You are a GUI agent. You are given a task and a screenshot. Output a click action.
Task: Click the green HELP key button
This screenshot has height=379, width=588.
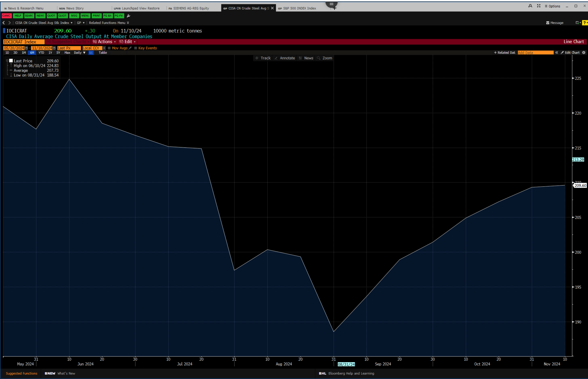point(18,16)
